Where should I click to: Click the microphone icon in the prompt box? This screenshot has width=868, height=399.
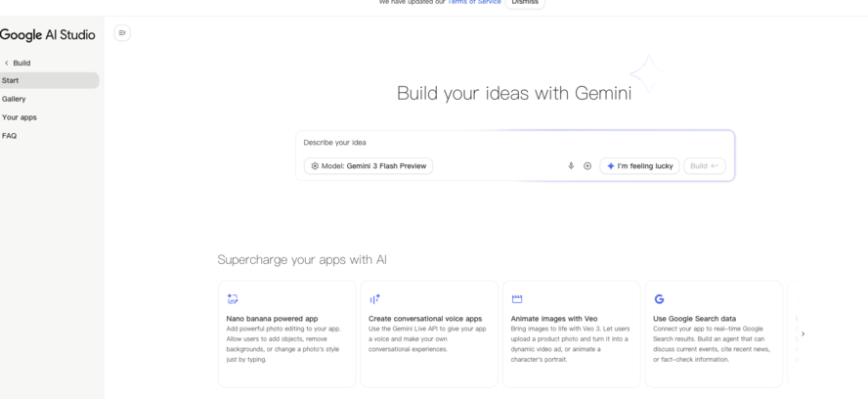click(x=571, y=165)
